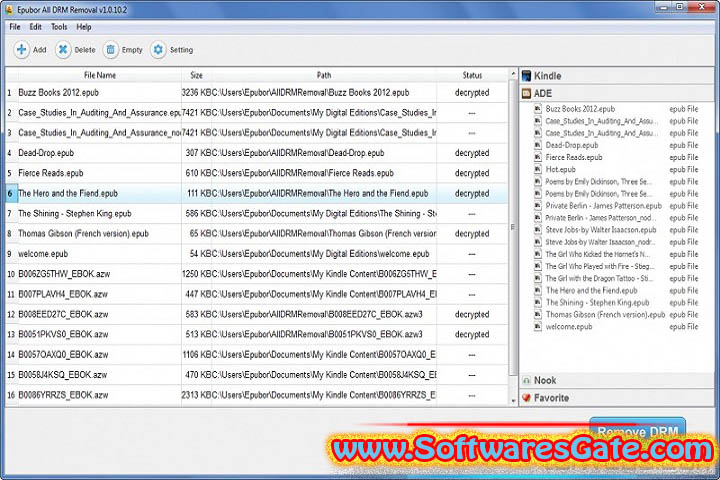Click the Delete button label
Image resolution: width=720 pixels, height=480 pixels.
(x=85, y=50)
